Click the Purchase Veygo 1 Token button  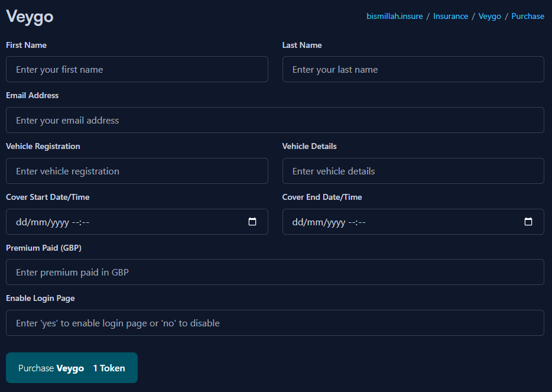coord(71,368)
